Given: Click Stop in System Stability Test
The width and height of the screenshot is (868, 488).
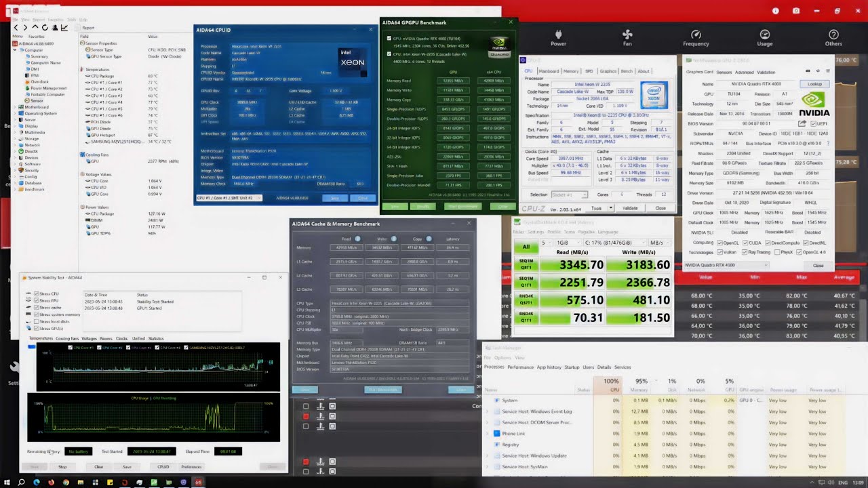Looking at the screenshot, I should tap(62, 467).
